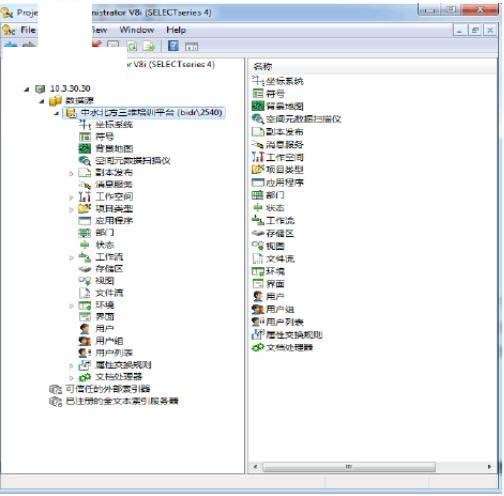Collapse the 数据源 folder node
This screenshot has height=496, width=504.
[42, 101]
